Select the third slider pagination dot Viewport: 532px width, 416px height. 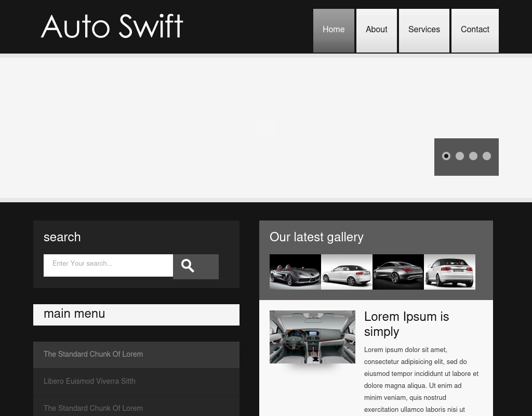pyautogui.click(x=473, y=156)
